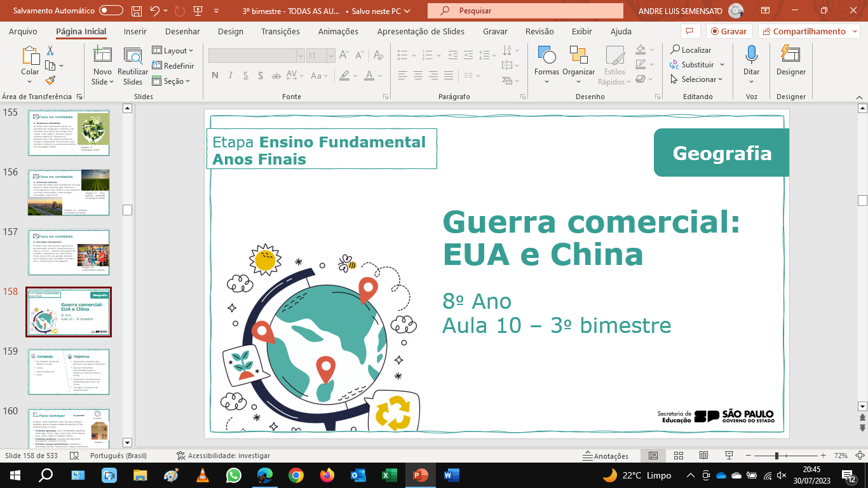Image resolution: width=868 pixels, height=488 pixels.
Task: Expand the Estilos Rápidos dropdown
Action: tap(614, 65)
